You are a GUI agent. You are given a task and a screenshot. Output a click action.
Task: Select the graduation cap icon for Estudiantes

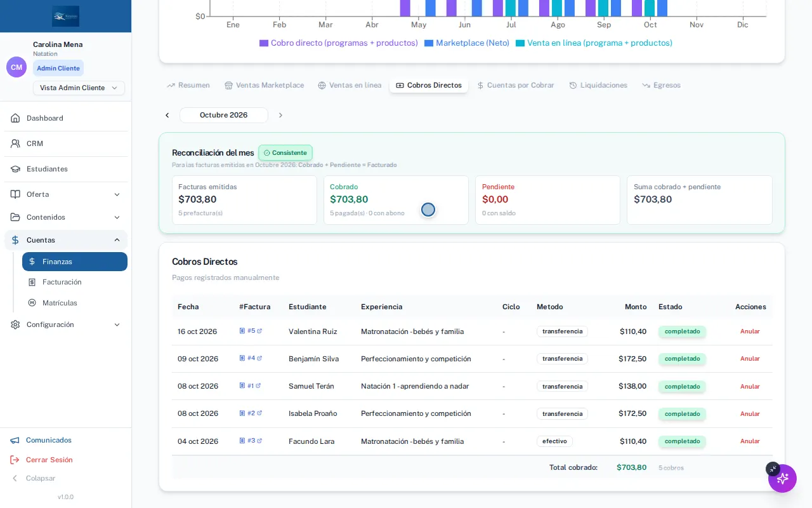15,169
